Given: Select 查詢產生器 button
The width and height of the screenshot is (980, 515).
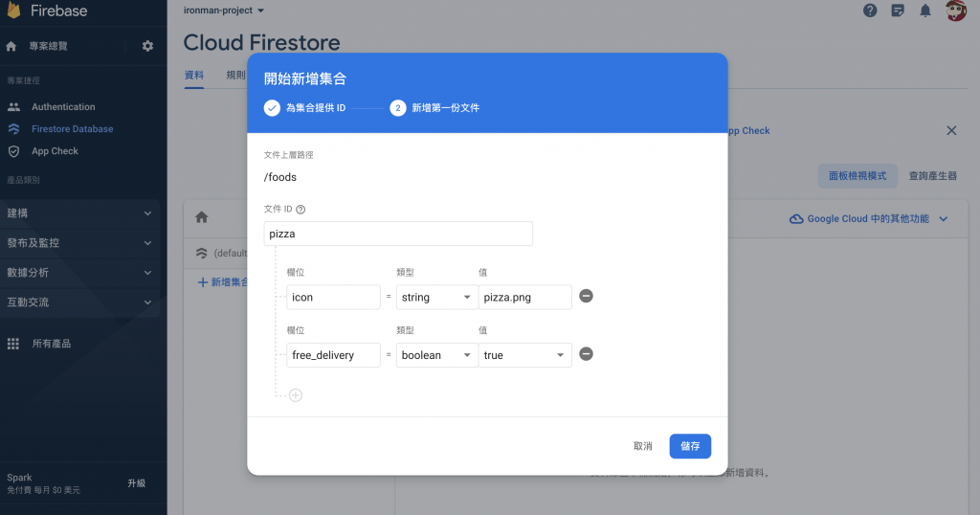Looking at the screenshot, I should (x=932, y=176).
